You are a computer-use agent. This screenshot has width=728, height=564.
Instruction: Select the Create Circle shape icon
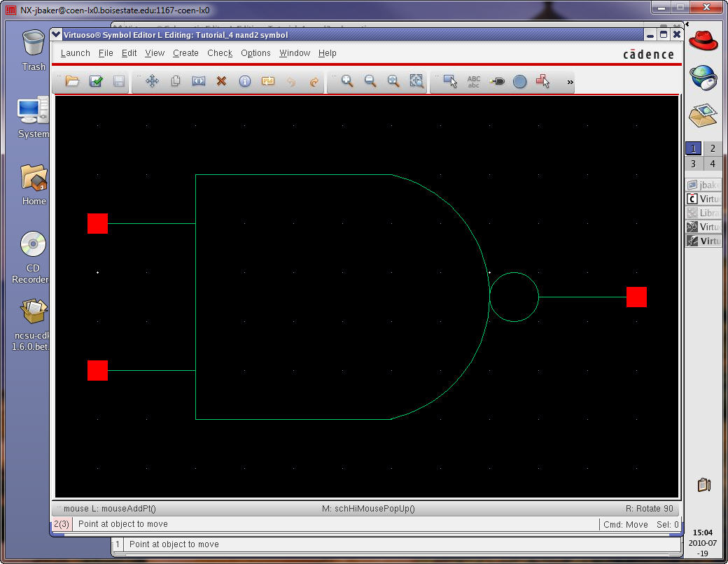[x=519, y=82]
